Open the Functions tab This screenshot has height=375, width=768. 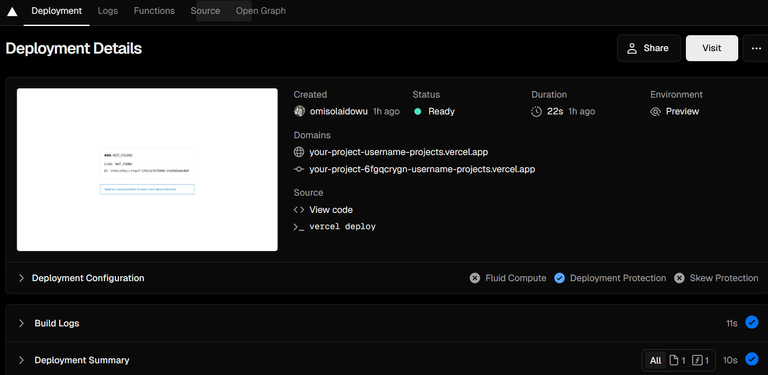point(154,11)
